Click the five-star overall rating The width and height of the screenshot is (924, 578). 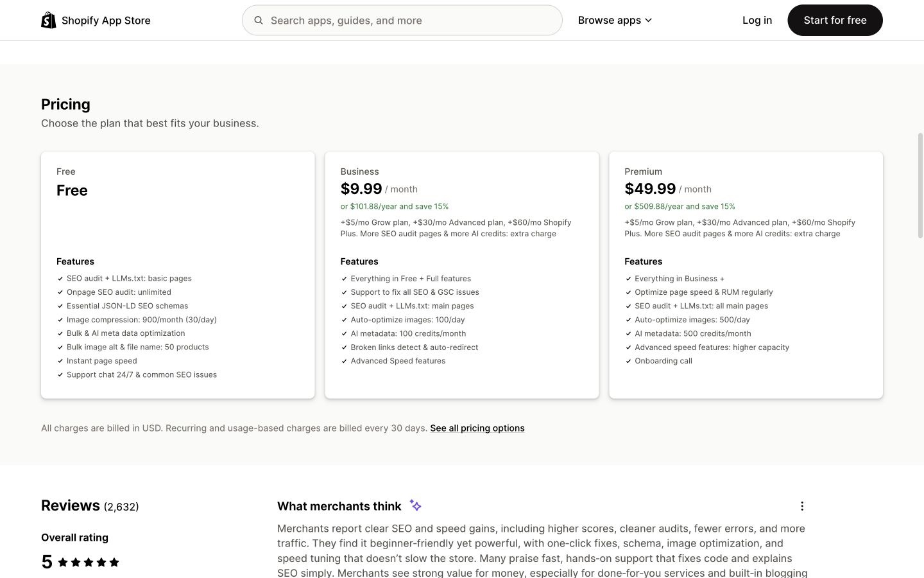tap(89, 563)
